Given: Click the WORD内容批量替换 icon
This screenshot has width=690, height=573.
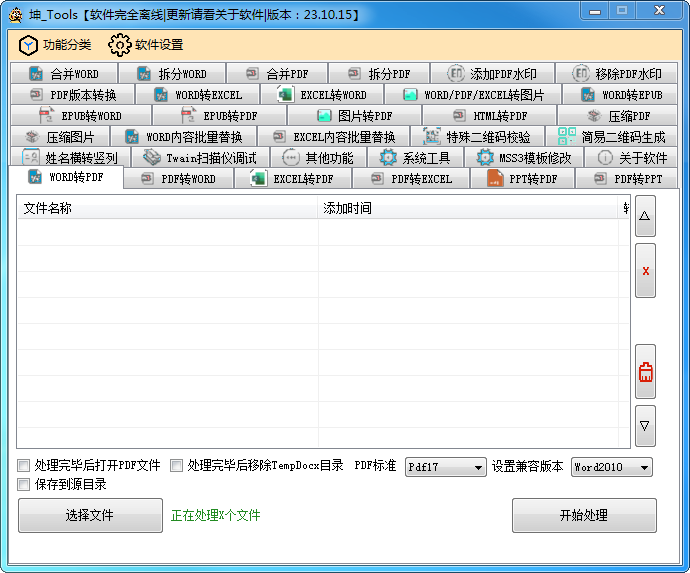Looking at the screenshot, I should click(x=132, y=137).
